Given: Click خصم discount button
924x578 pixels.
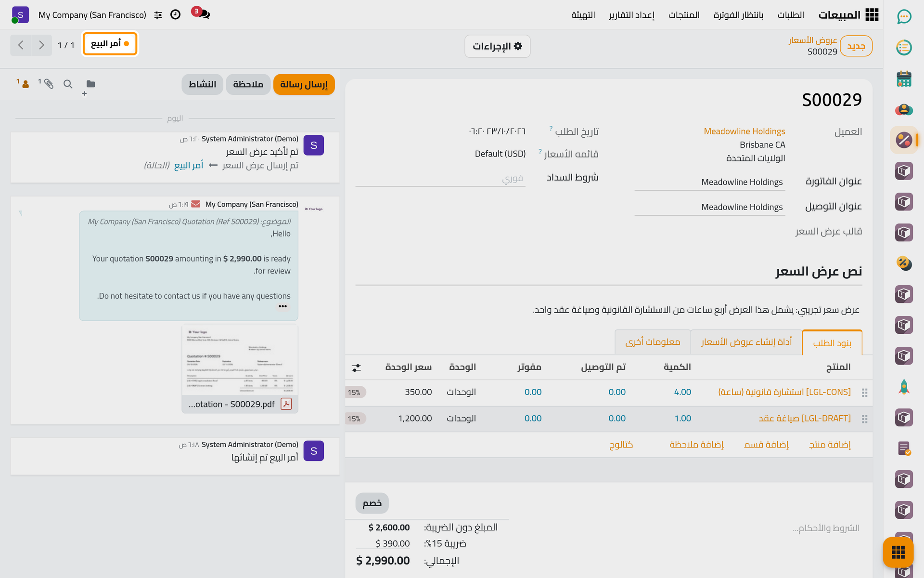Looking at the screenshot, I should [372, 503].
